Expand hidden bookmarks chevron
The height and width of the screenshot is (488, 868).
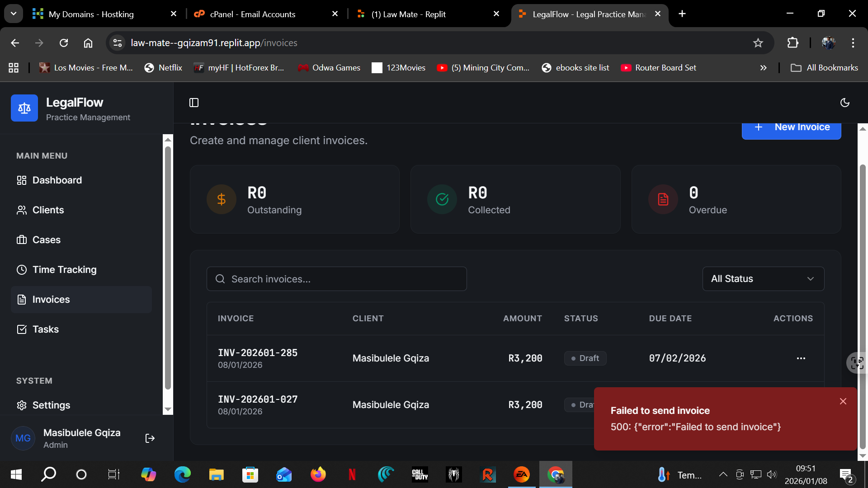coord(763,68)
